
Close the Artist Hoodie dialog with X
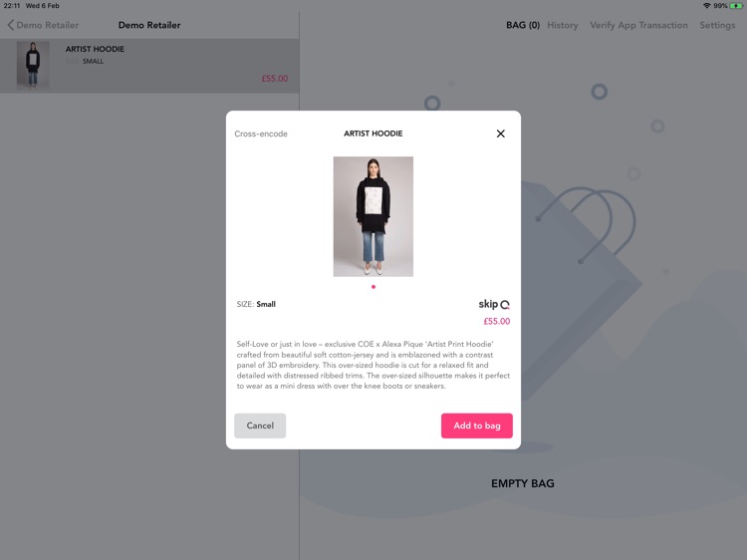point(500,134)
